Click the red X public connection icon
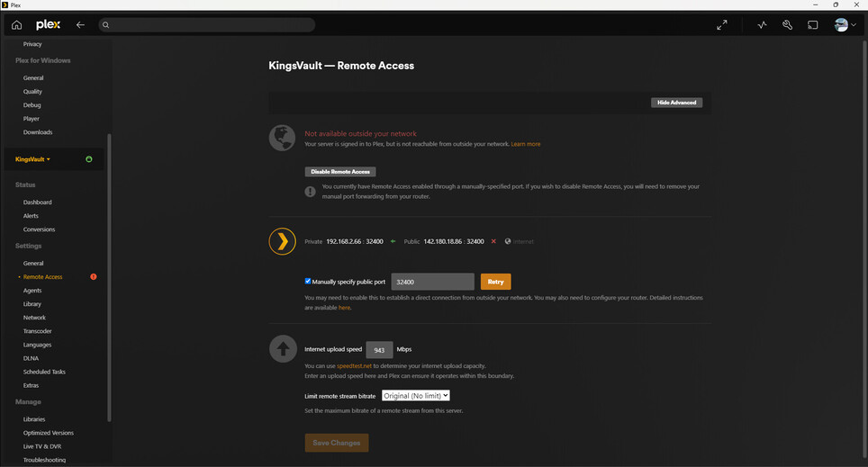The image size is (868, 467). [x=493, y=241]
